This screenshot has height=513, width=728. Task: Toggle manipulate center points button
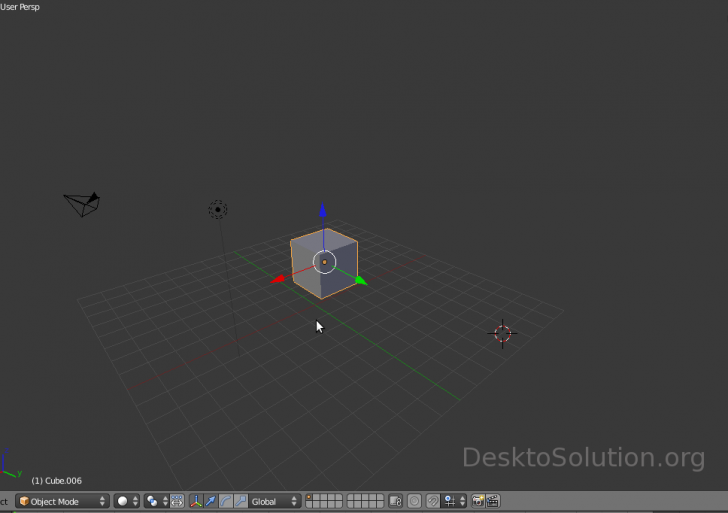(x=177, y=501)
